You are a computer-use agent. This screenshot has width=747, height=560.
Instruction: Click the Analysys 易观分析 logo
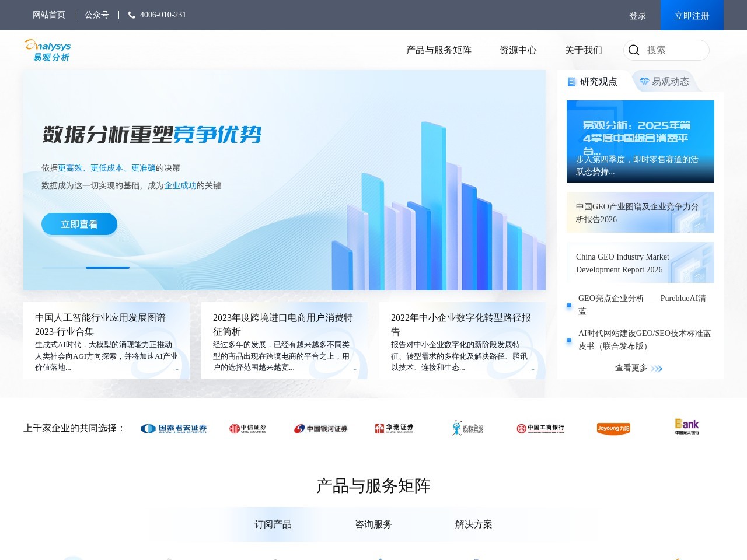pos(47,50)
